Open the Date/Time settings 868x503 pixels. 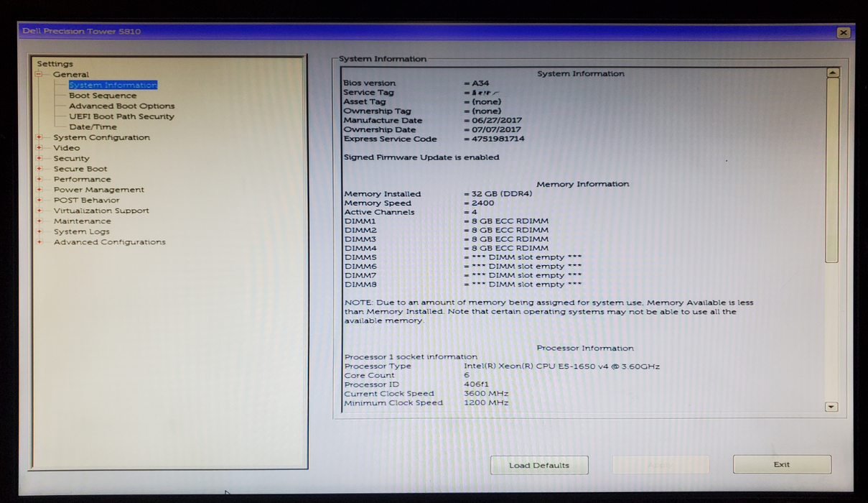[93, 126]
